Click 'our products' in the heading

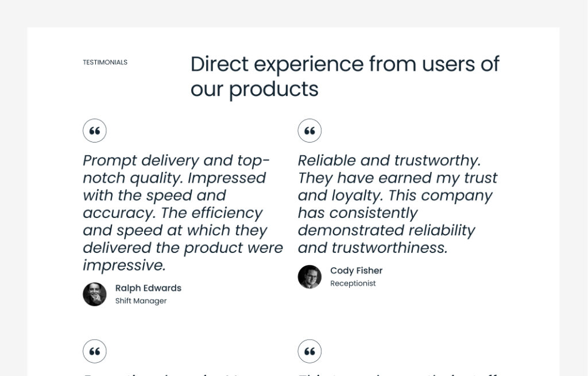point(254,89)
